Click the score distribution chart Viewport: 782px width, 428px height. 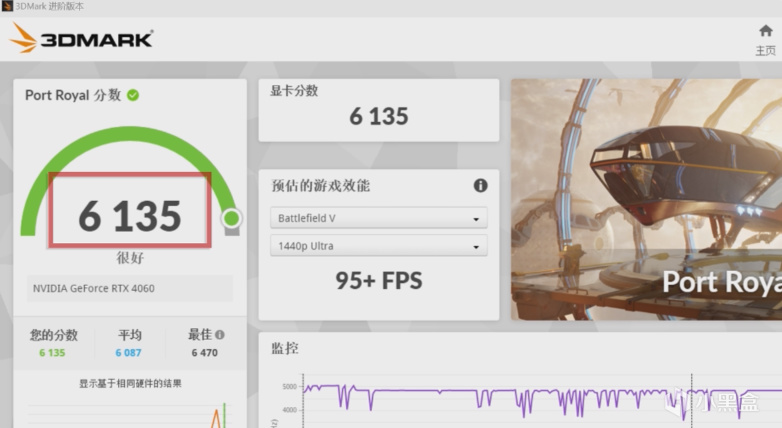click(130, 414)
